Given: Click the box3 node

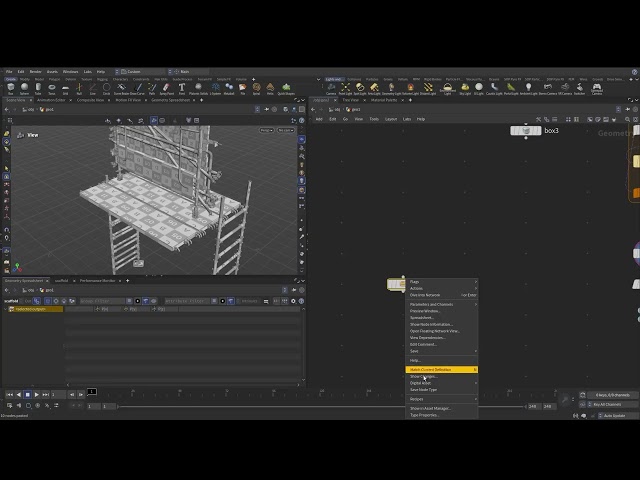Looking at the screenshot, I should pyautogui.click(x=526, y=131).
